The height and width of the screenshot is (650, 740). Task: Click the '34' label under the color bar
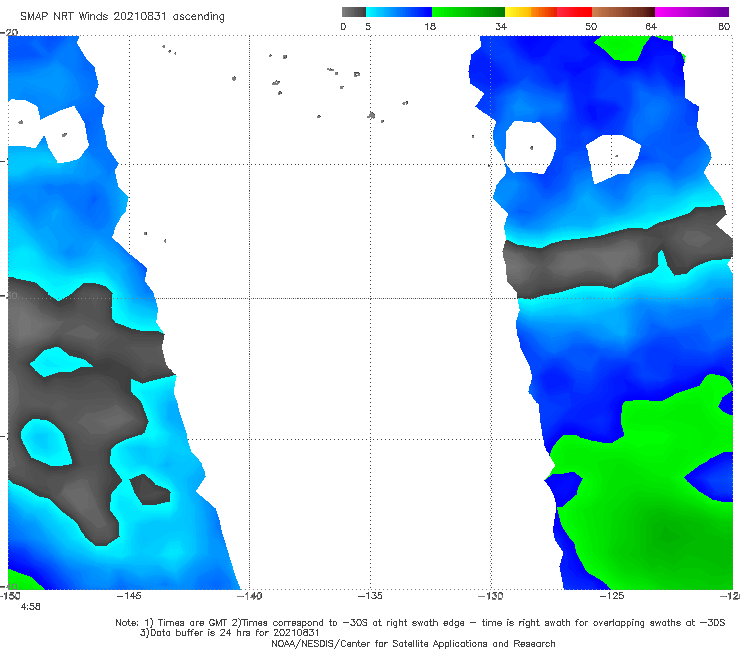coord(501,27)
